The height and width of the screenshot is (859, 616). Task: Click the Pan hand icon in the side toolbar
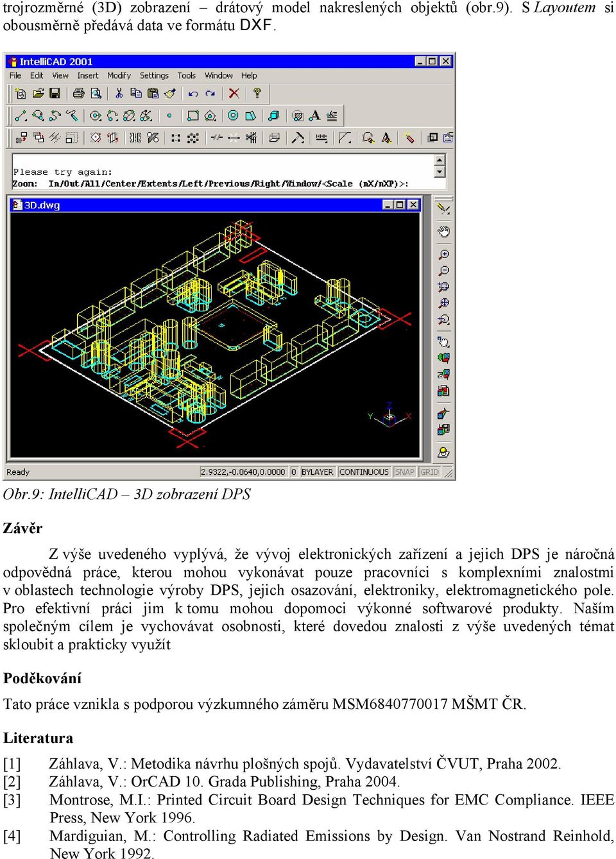(443, 231)
